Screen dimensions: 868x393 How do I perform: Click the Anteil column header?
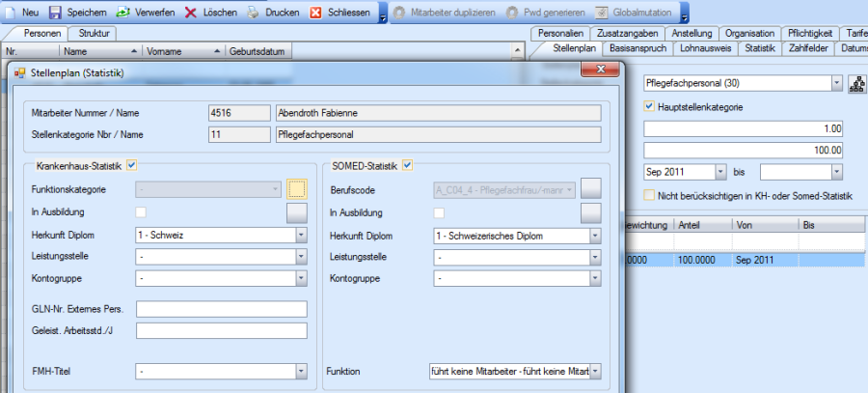pos(702,225)
